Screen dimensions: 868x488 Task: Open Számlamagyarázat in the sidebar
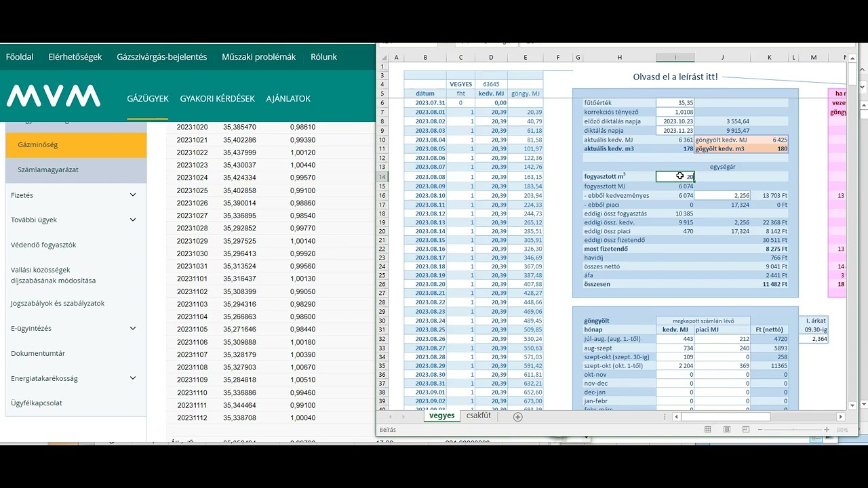click(x=76, y=169)
